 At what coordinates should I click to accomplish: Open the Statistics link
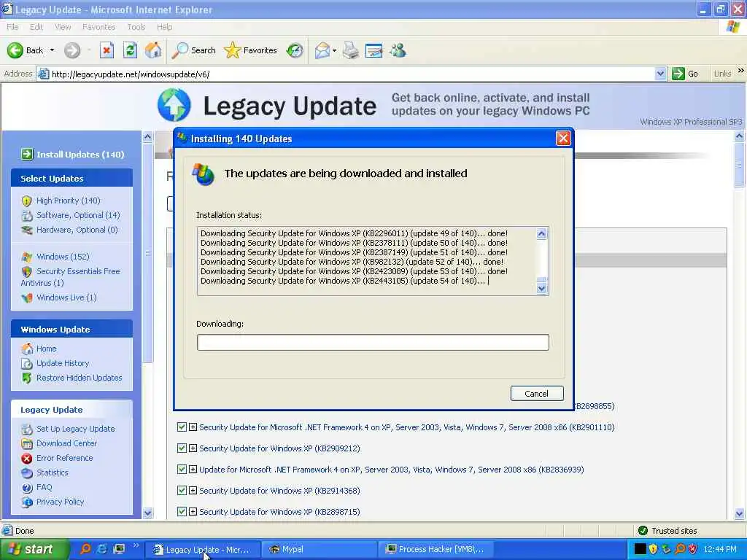coord(53,472)
